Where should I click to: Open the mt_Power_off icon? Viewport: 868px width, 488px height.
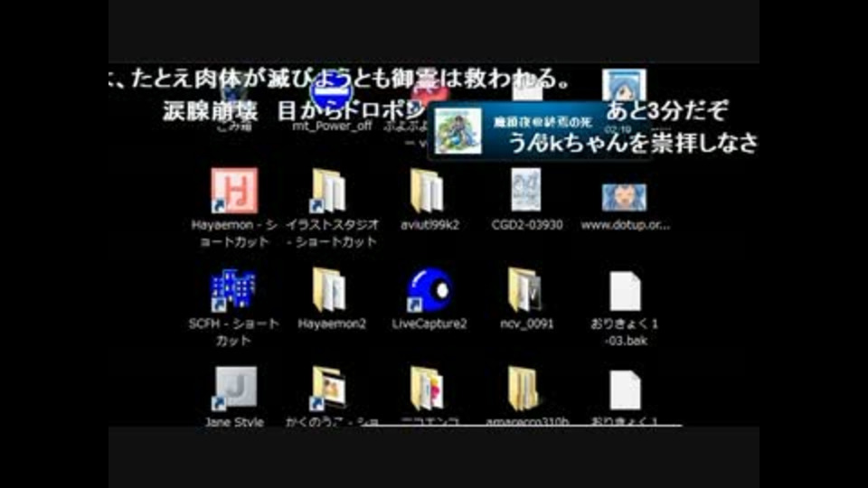pos(331,93)
